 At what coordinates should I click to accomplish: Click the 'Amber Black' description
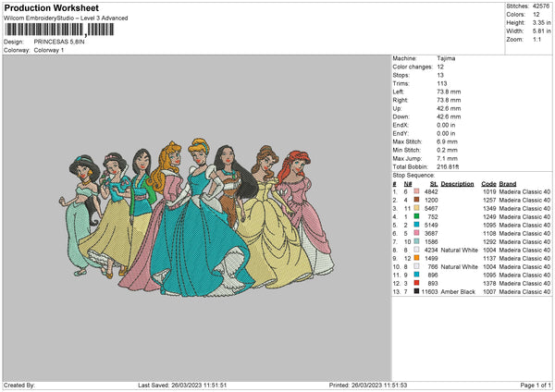pyautogui.click(x=458, y=291)
